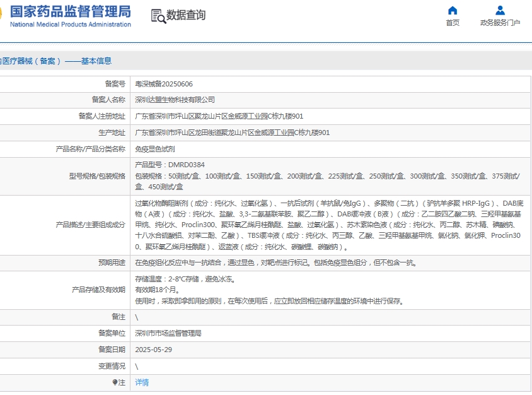Select the storage text 存储温度：2-8℃存储，避免冰冻
The image size is (532, 395).
coord(185,279)
